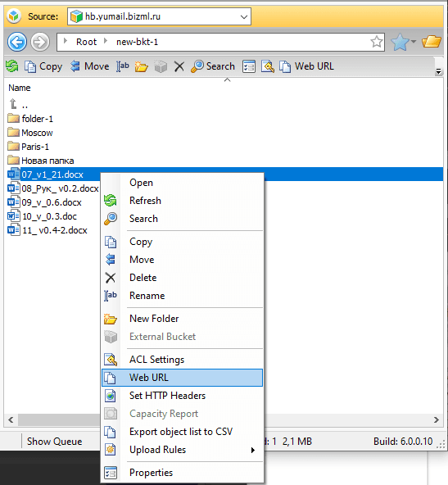448x485 pixels.
Task: Choose New Folder in the context menu
Action: click(183, 319)
